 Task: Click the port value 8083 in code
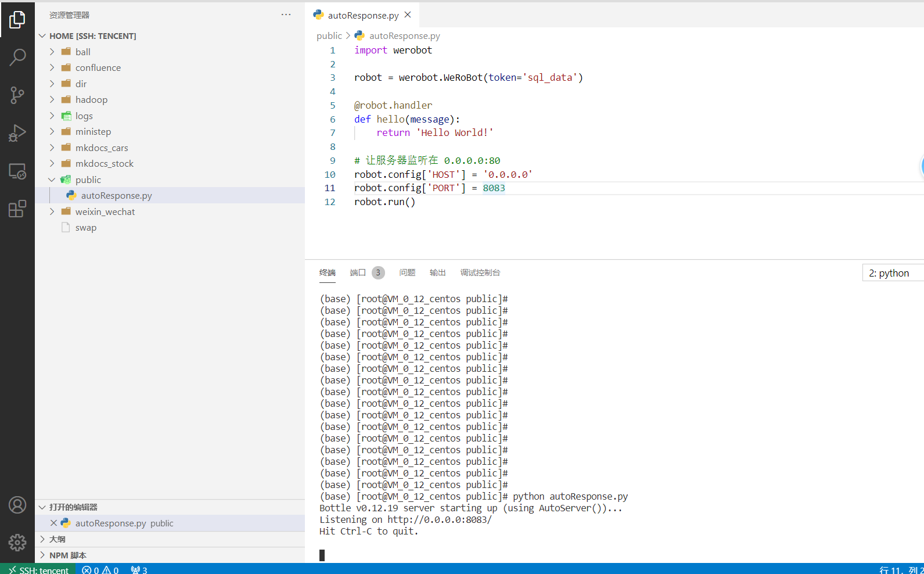[x=494, y=188]
